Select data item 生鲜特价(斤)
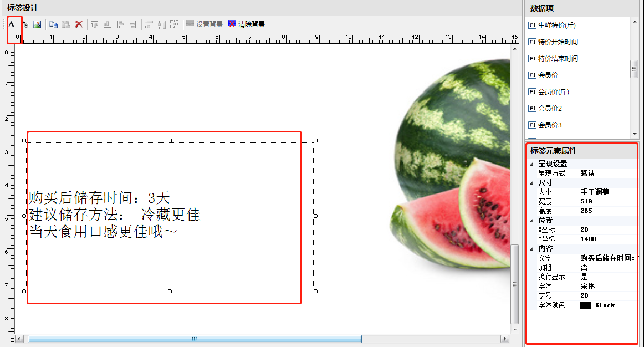Viewport: 644px width, 347px height. point(556,25)
